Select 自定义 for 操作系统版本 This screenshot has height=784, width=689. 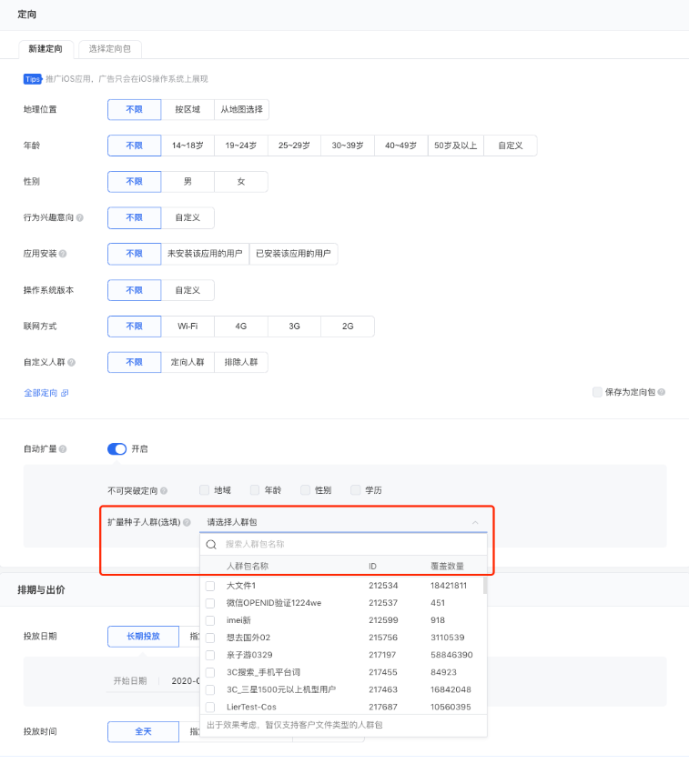187,290
